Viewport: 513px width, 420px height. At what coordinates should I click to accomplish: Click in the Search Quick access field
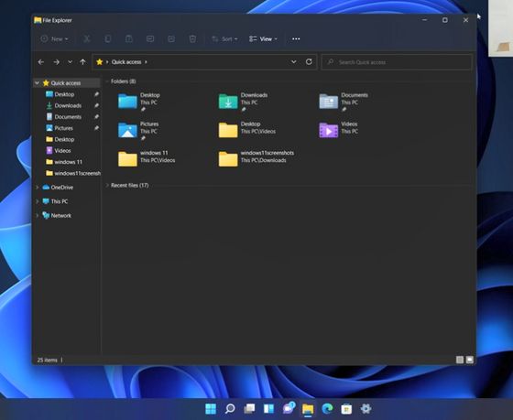[397, 62]
